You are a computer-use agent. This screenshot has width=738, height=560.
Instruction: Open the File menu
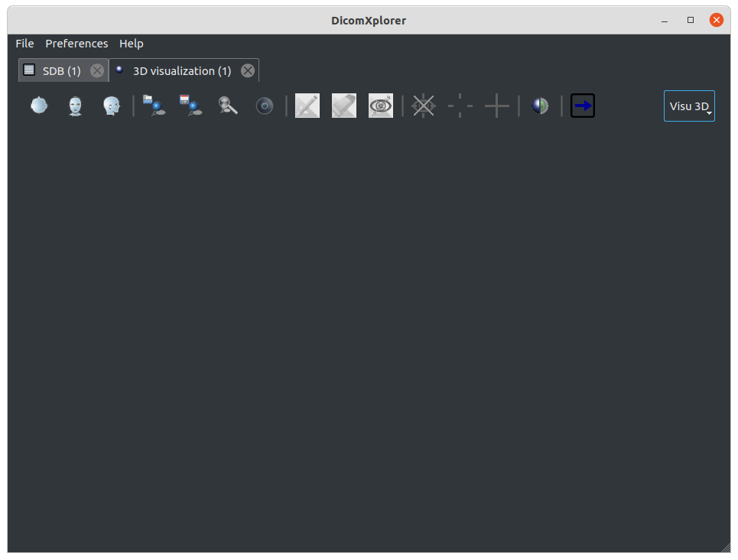point(24,44)
